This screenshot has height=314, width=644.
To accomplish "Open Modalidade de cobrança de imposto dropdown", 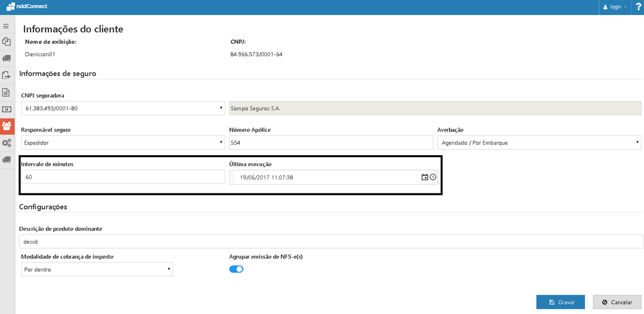I will (97, 269).
